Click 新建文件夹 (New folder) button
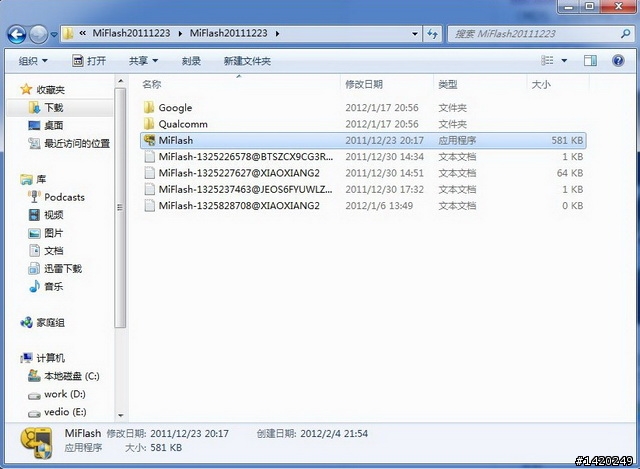 click(x=247, y=61)
